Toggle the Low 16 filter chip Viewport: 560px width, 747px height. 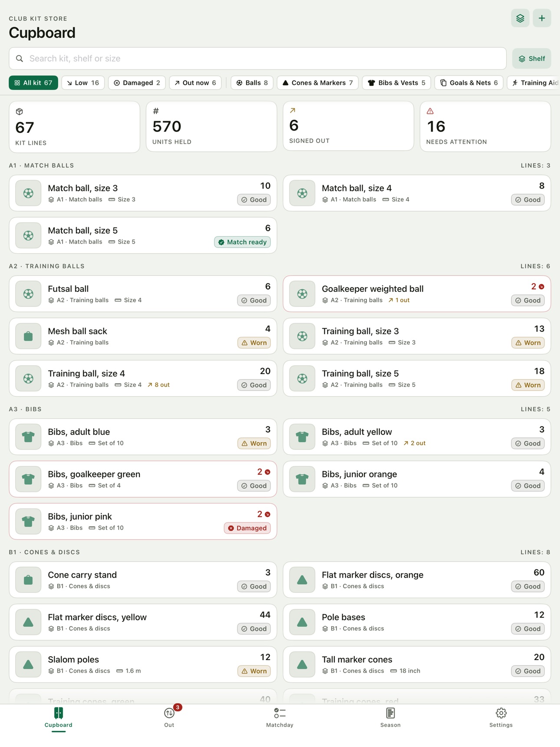(83, 83)
